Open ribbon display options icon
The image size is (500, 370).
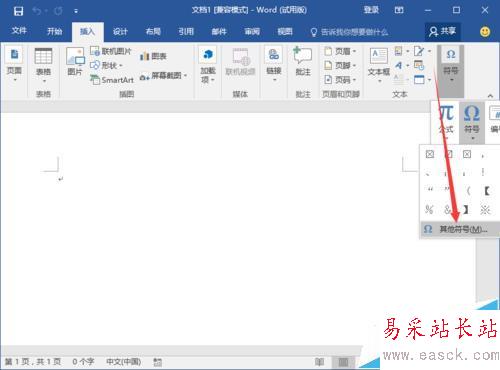tap(399, 10)
